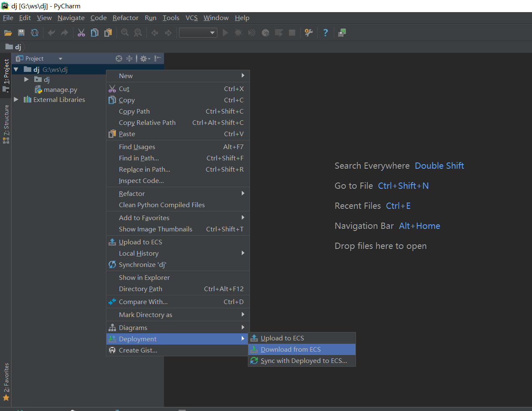Click the Open folder toolbar icon
The height and width of the screenshot is (411, 532).
[x=8, y=33]
